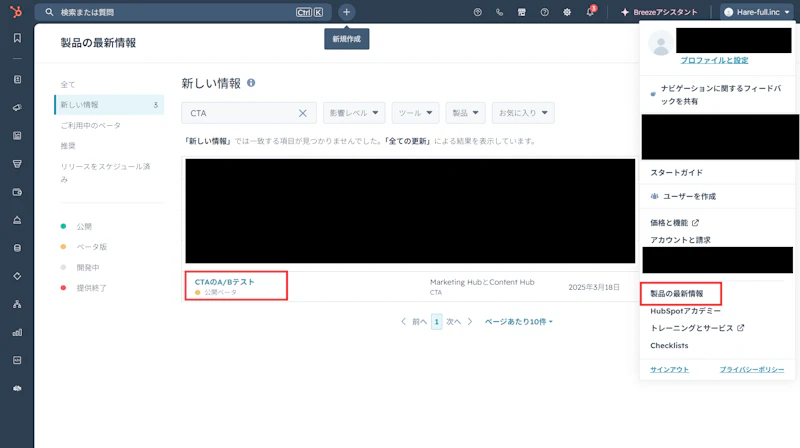Click the user avatar in account menu
Viewport: 800px width, 448px height.
(x=661, y=43)
